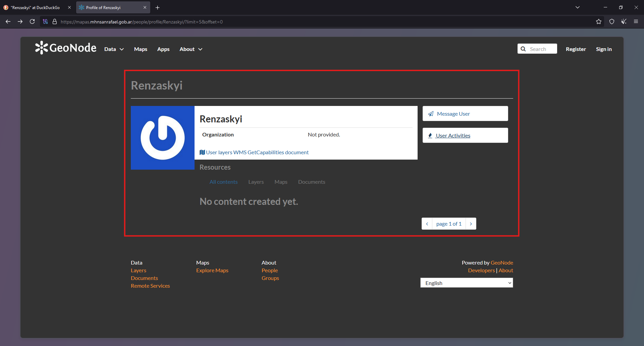
Task: Bookmark this page with the star icon
Action: tap(599, 21)
